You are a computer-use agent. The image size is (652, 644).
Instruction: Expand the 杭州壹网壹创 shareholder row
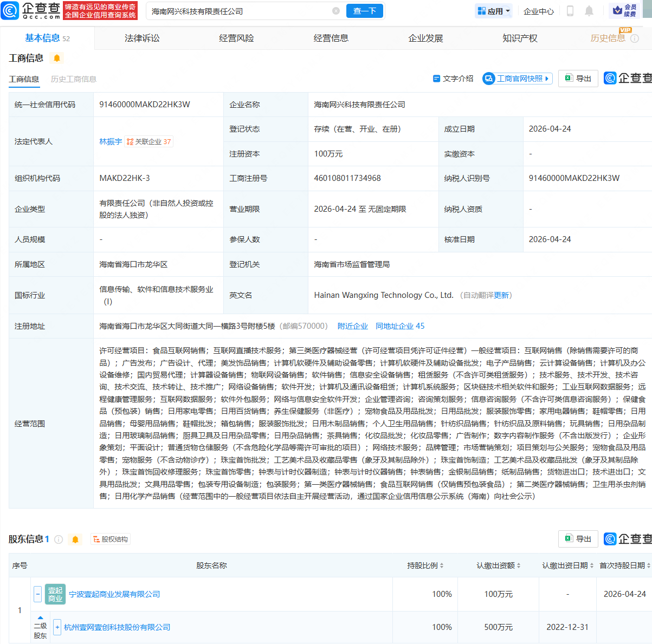(57, 627)
